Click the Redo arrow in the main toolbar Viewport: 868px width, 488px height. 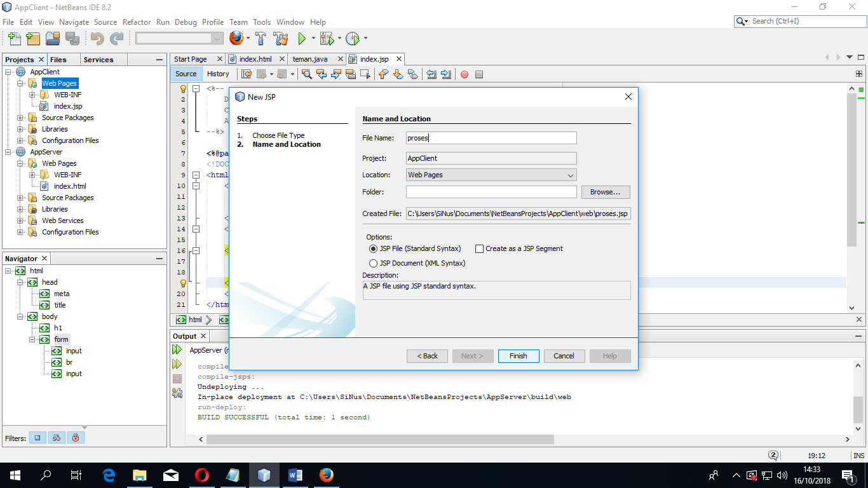[117, 39]
